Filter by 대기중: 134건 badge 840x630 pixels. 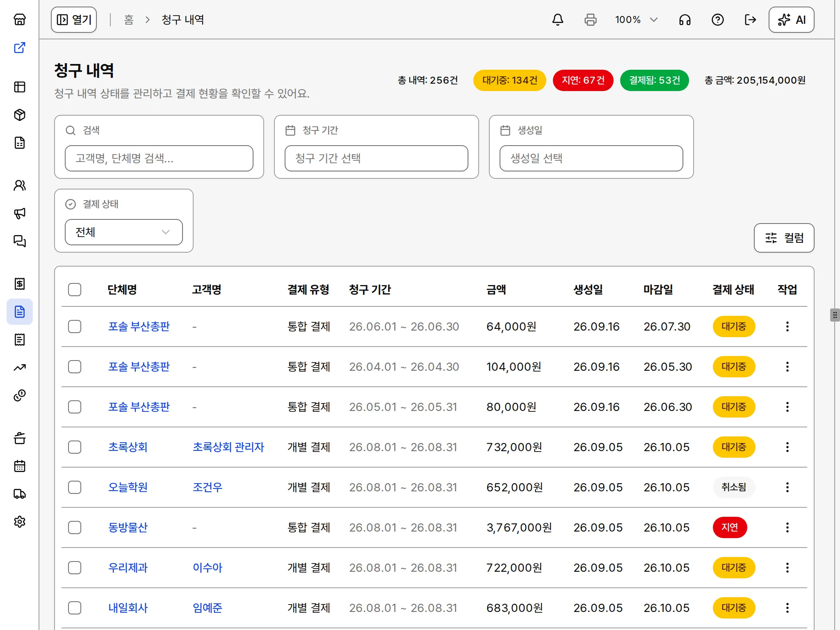tap(510, 80)
